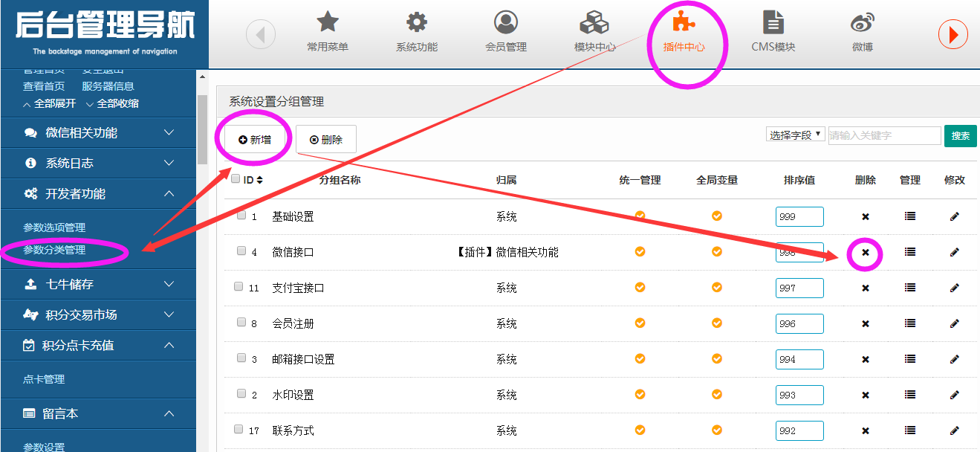Screen dimensions: 980x452
Task: Expand the 微信相关功能 sidebar section
Action: point(98,133)
